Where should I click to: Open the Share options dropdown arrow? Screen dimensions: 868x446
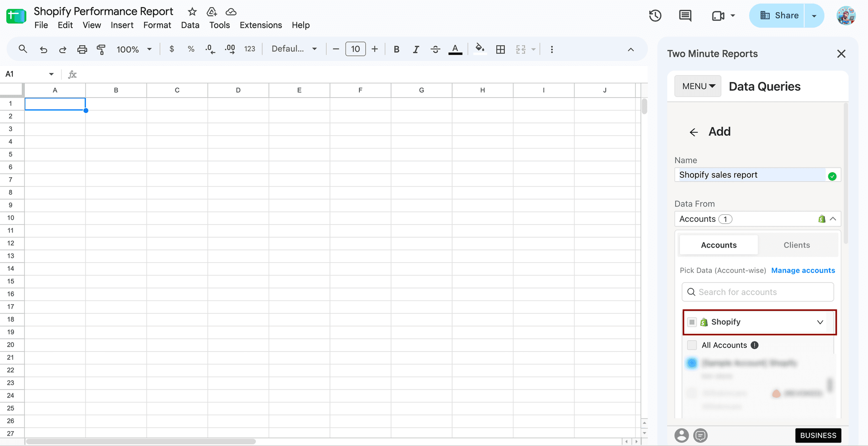click(814, 16)
